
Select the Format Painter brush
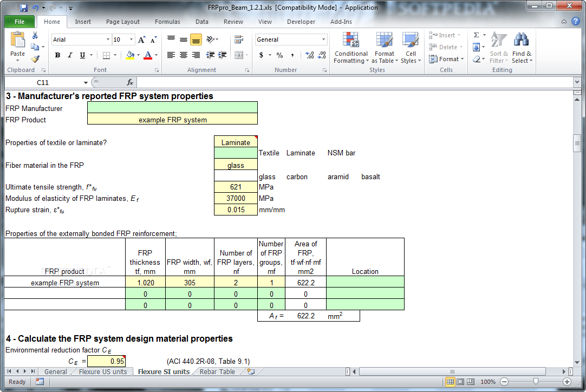coord(35,58)
